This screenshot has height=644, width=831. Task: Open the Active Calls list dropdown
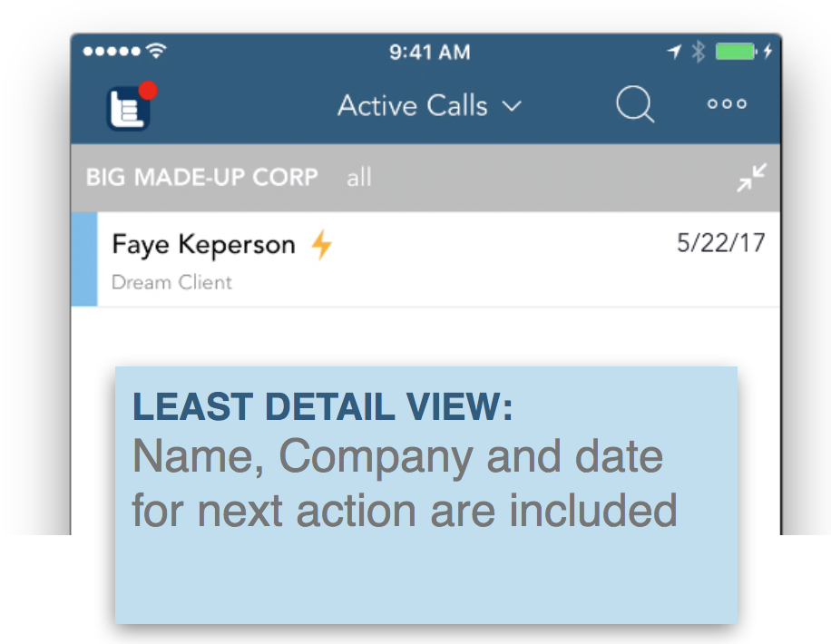tap(413, 106)
